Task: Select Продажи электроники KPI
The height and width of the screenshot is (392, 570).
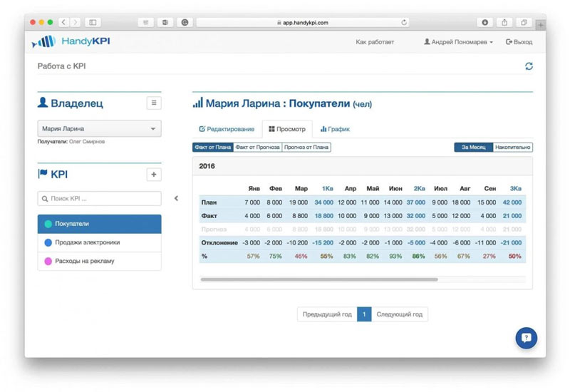Action: coord(99,242)
